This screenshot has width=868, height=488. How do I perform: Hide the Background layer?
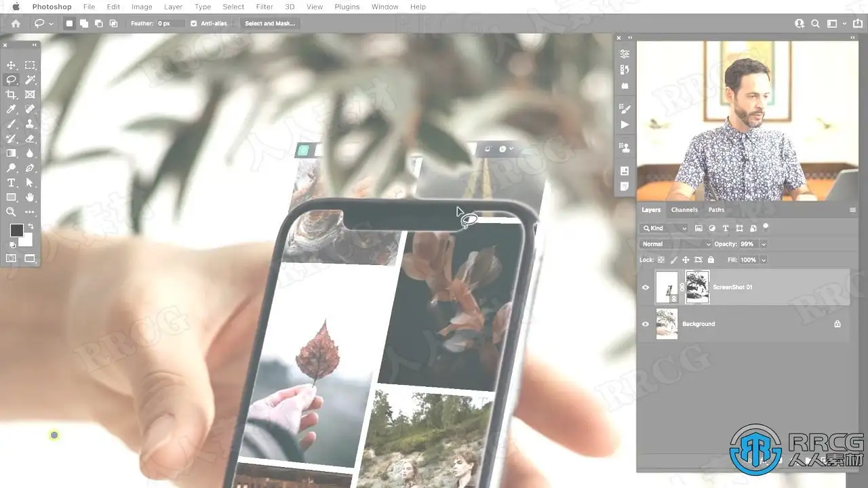click(645, 324)
